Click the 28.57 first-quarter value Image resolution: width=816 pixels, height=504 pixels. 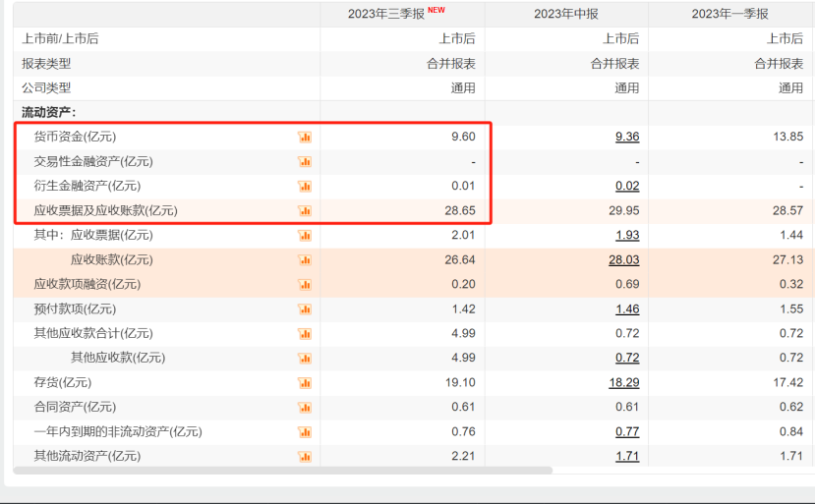pos(787,210)
